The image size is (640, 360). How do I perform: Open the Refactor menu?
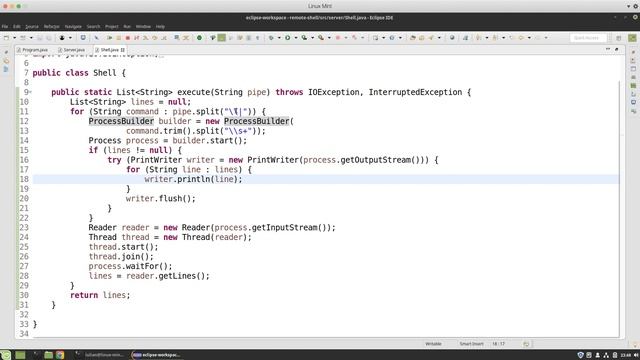51,27
